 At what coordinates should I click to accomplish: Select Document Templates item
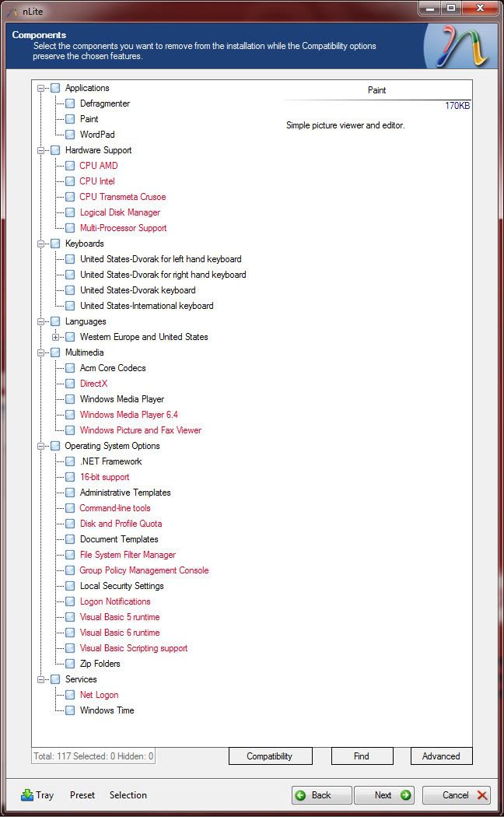(119, 539)
